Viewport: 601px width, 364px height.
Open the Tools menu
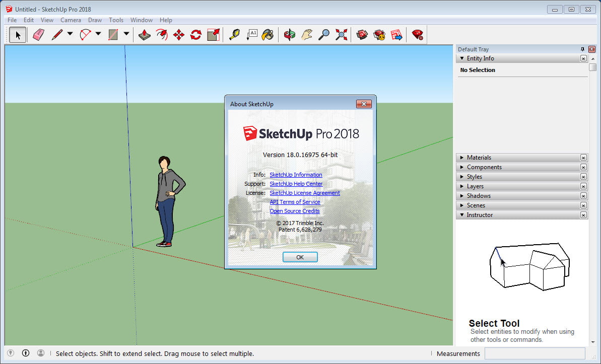point(116,20)
